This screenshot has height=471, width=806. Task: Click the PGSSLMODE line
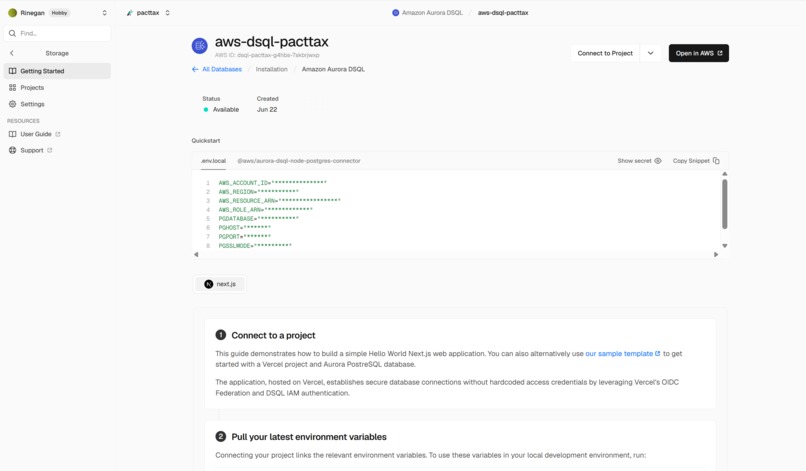(255, 246)
